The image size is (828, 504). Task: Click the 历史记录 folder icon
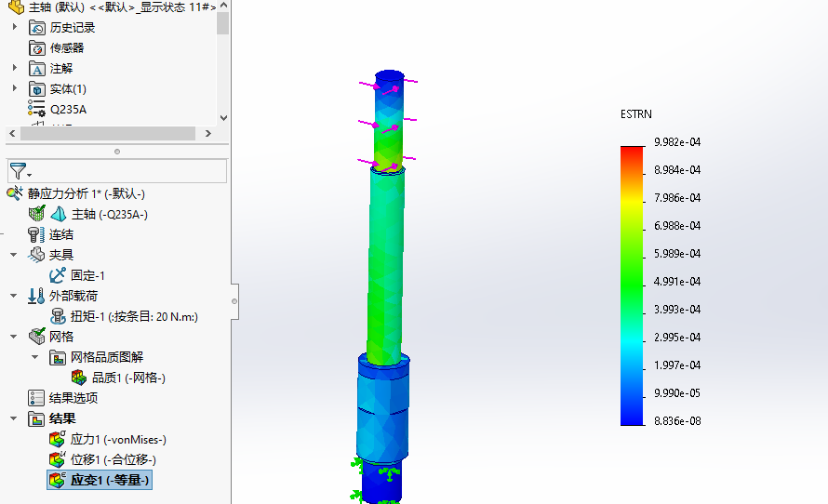(36, 28)
